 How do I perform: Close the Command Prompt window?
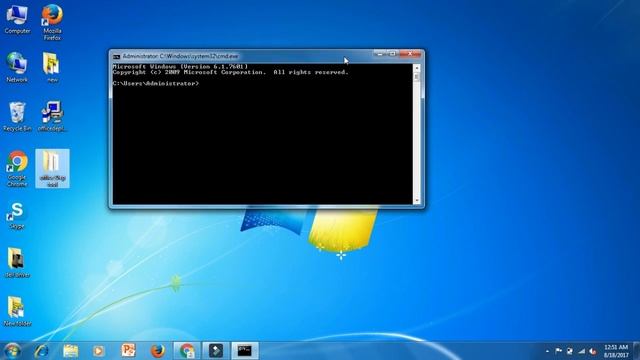[410, 54]
